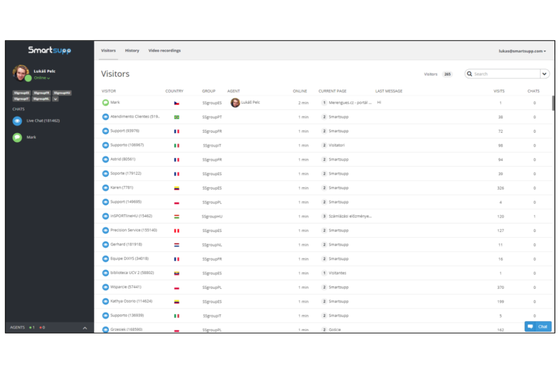Screen dimensions: 560x373
Task: Click Lukáš Pelc's sidebar avatar
Action: point(21,73)
